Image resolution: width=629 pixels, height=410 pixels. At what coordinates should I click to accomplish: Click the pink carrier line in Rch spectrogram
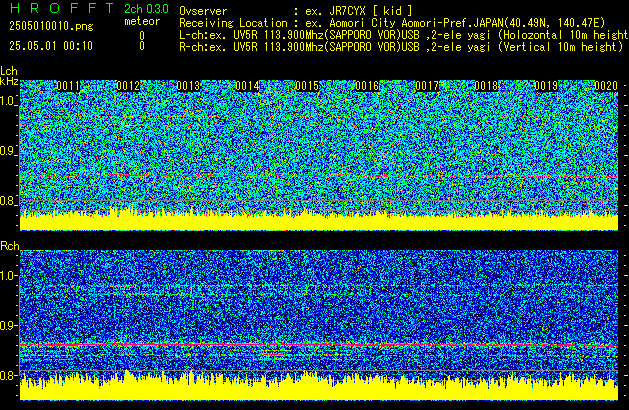(319, 345)
